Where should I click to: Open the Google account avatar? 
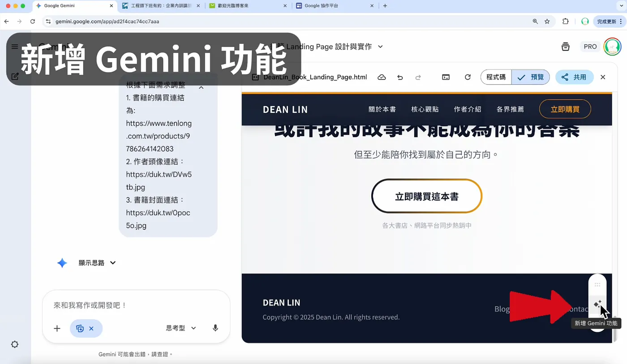click(612, 47)
